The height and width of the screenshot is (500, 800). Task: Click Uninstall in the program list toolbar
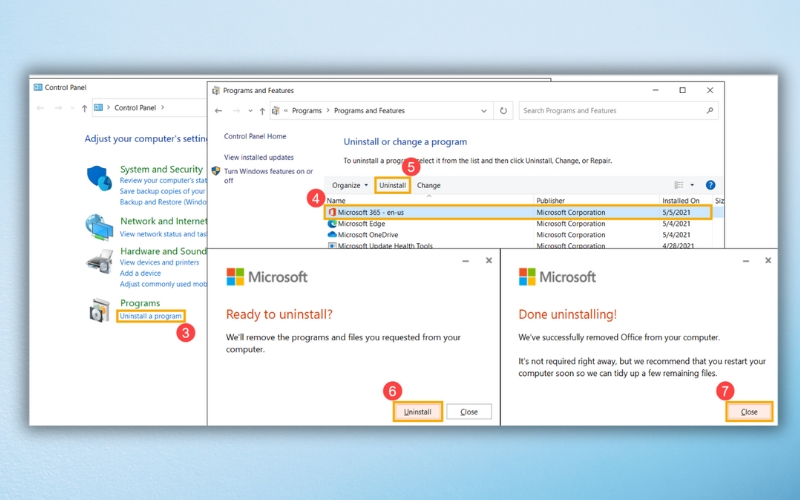pyautogui.click(x=392, y=185)
